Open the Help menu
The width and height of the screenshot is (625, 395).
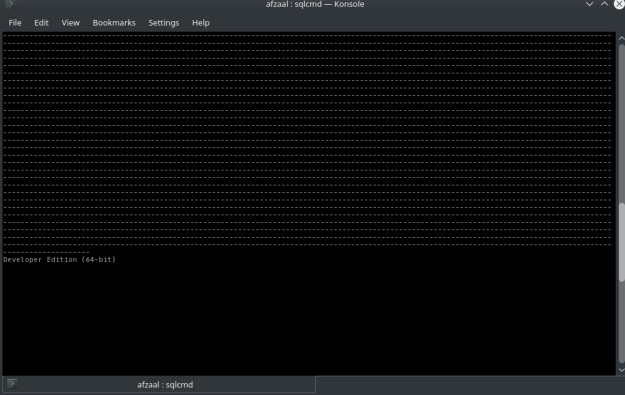pos(200,23)
